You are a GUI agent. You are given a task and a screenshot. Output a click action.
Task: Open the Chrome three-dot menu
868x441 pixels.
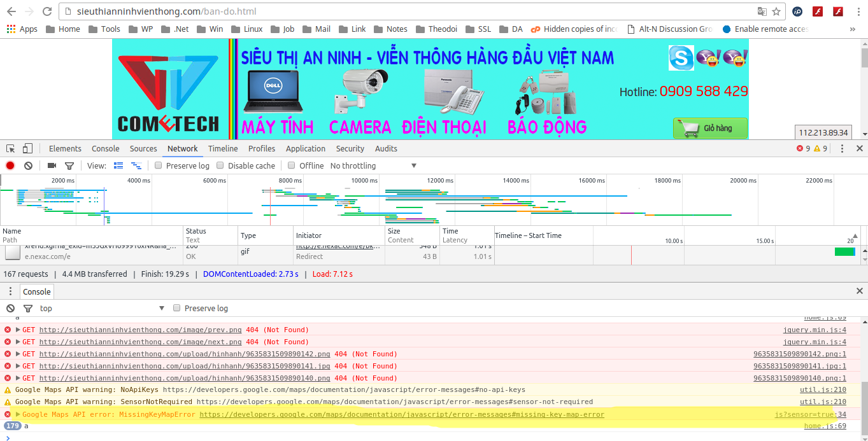[x=857, y=11]
